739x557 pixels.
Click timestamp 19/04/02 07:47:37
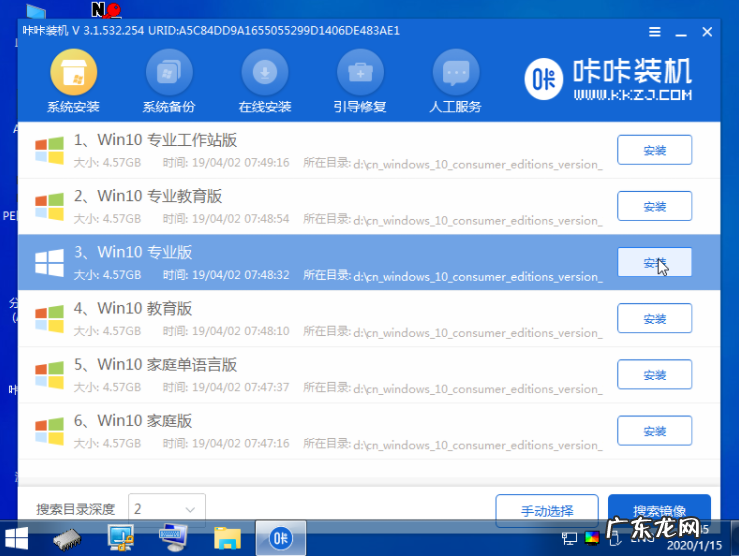(x=240, y=387)
